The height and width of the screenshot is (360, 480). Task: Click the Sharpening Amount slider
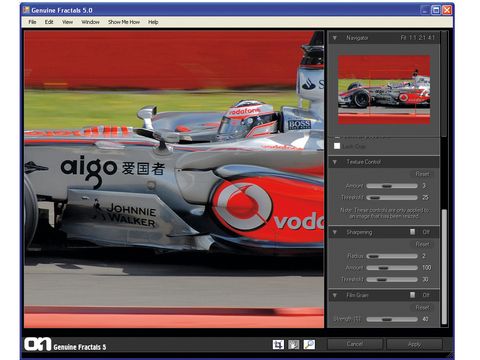(x=392, y=268)
